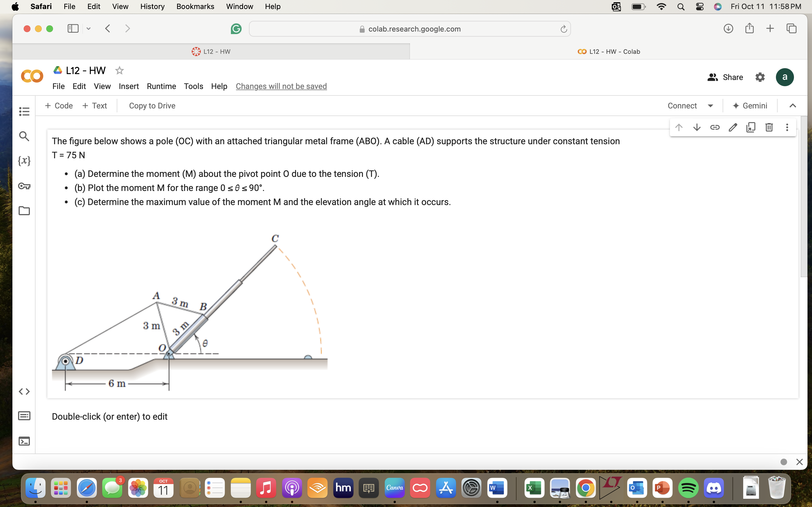
Task: Open the notebook settings gear
Action: pyautogui.click(x=760, y=77)
